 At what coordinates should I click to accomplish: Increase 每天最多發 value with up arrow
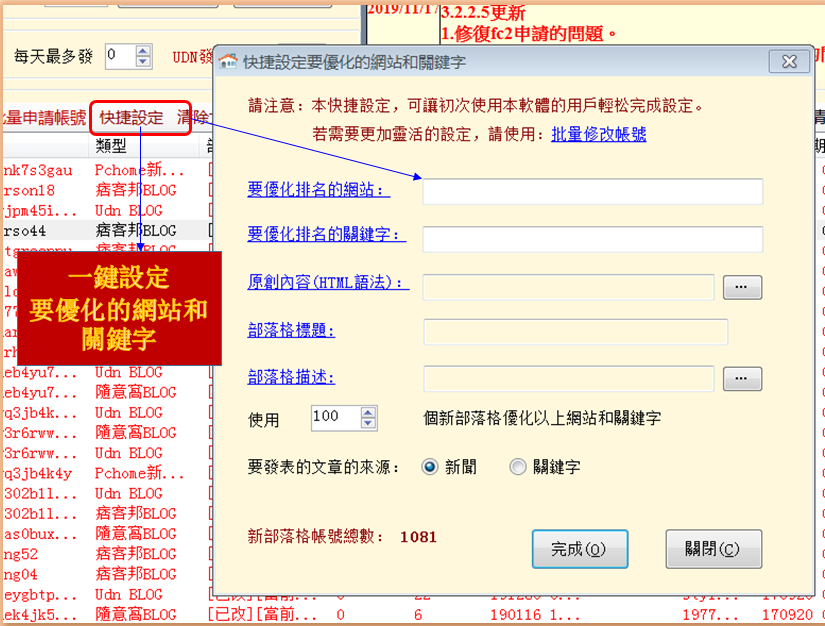[x=143, y=50]
